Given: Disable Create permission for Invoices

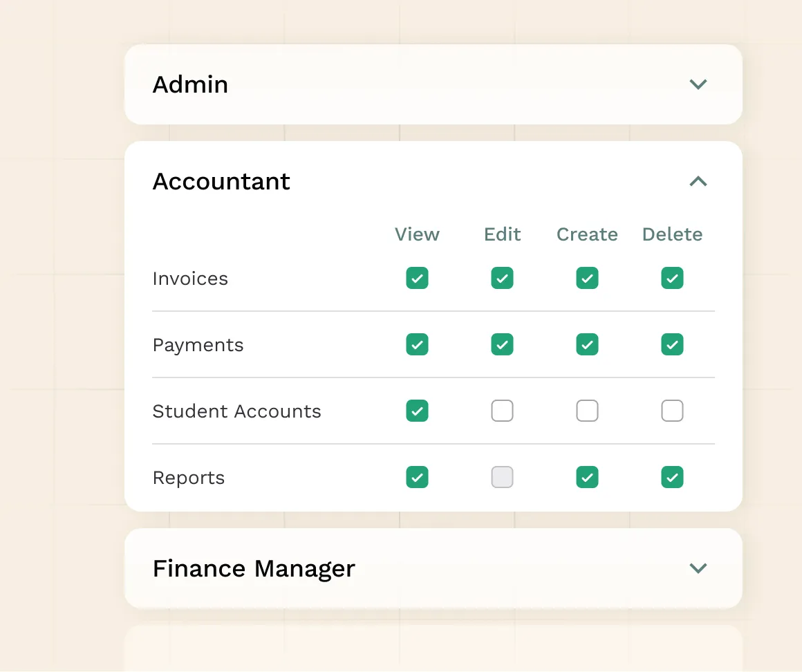Looking at the screenshot, I should [x=587, y=279].
